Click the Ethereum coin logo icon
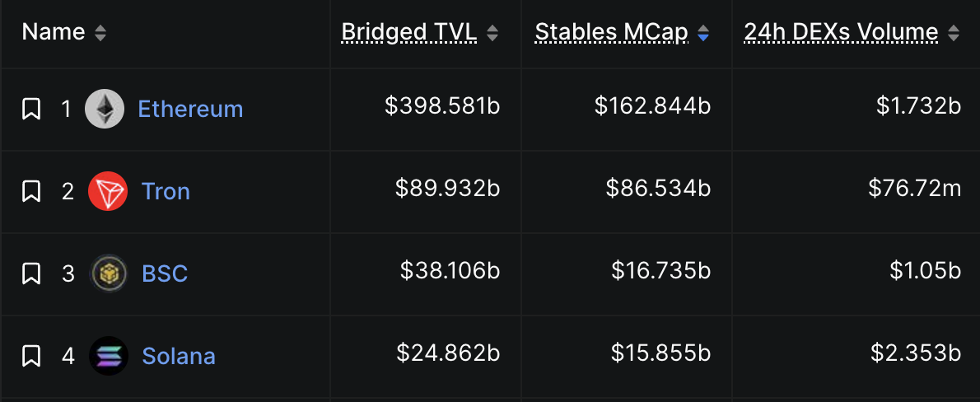Viewport: 980px width, 402px height. pos(105,109)
